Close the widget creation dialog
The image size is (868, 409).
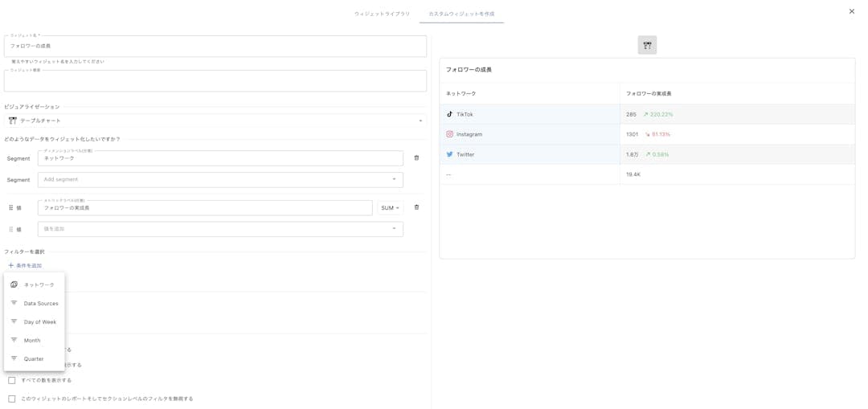tap(852, 11)
